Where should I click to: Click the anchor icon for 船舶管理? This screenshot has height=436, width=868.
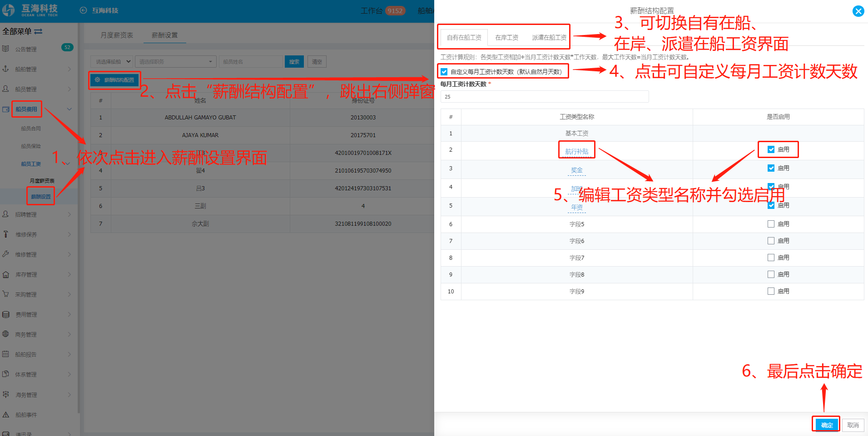5,69
